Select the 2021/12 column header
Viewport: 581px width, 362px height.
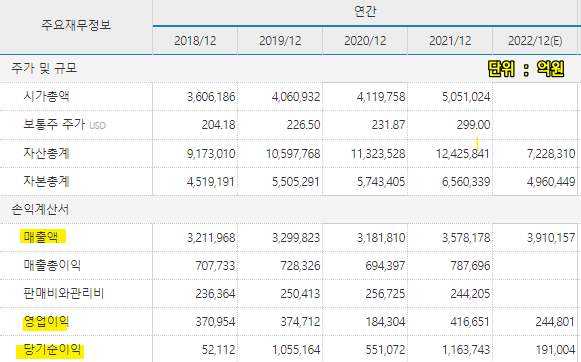tap(450, 41)
